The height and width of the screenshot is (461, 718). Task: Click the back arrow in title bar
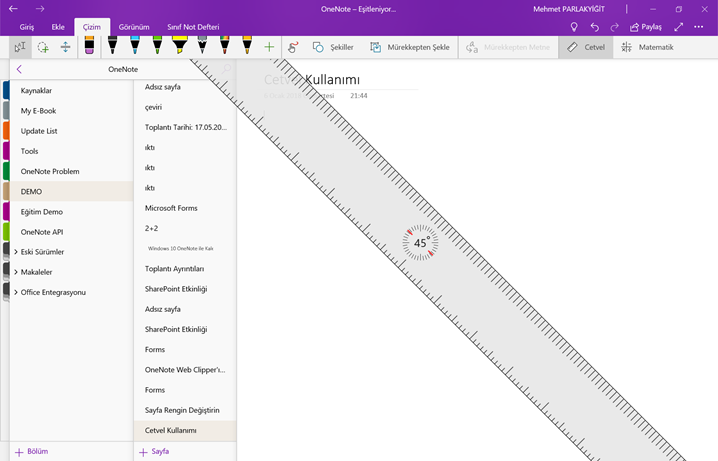[13, 9]
